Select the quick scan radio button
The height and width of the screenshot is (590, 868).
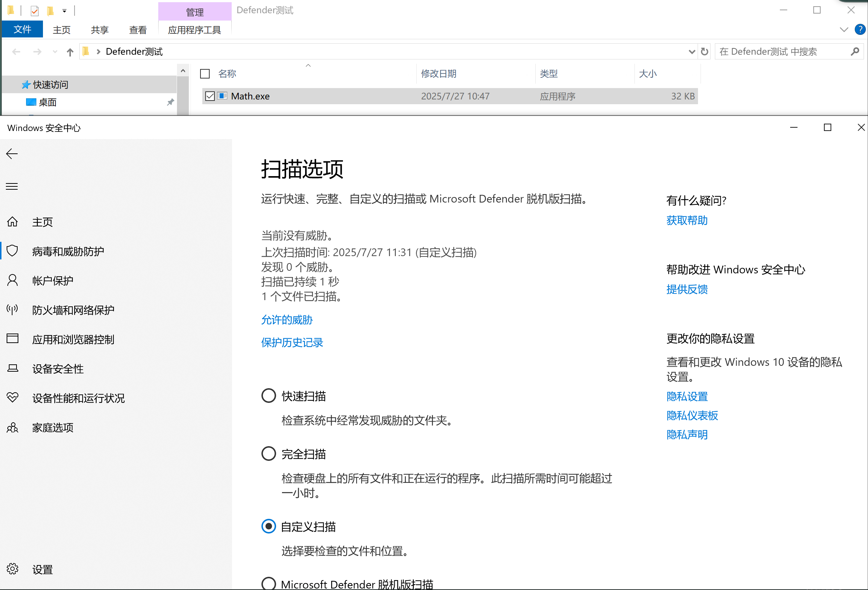[x=268, y=396]
